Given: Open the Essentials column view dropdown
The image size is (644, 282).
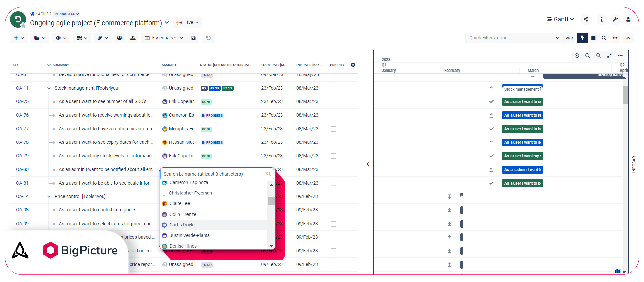Looking at the screenshot, I should 164,38.
